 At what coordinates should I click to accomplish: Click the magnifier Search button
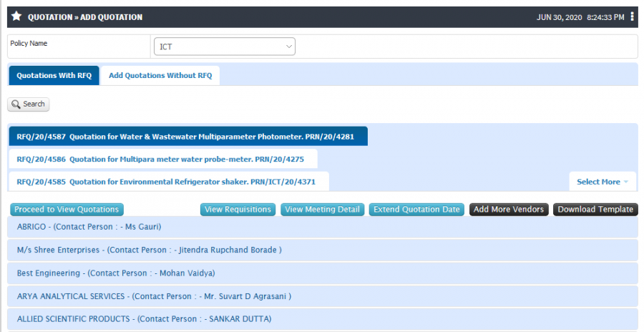pyautogui.click(x=29, y=104)
